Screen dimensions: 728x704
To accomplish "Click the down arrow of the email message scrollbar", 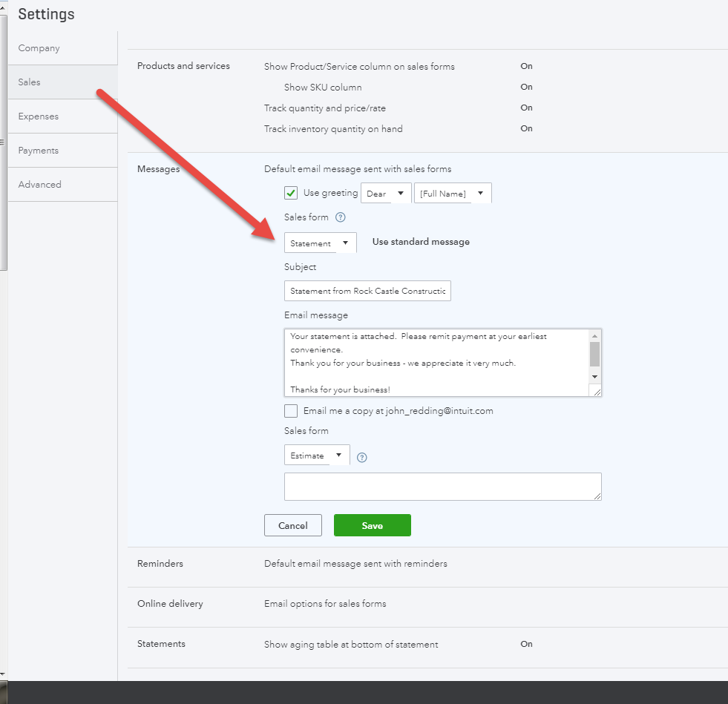I will point(594,377).
